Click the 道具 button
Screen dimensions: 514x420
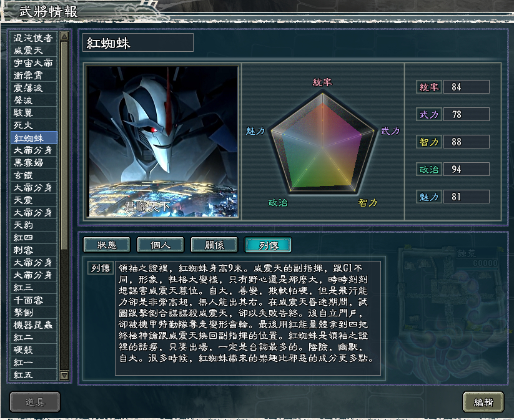(35, 402)
